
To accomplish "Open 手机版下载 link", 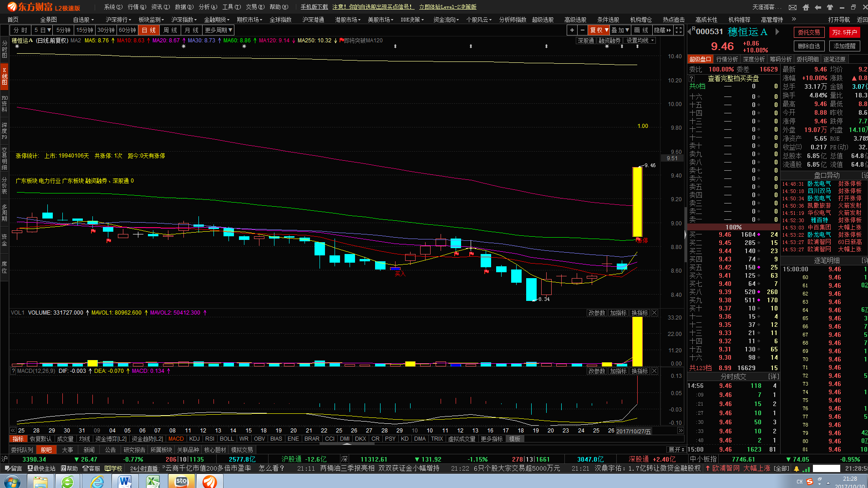I will tap(314, 7).
